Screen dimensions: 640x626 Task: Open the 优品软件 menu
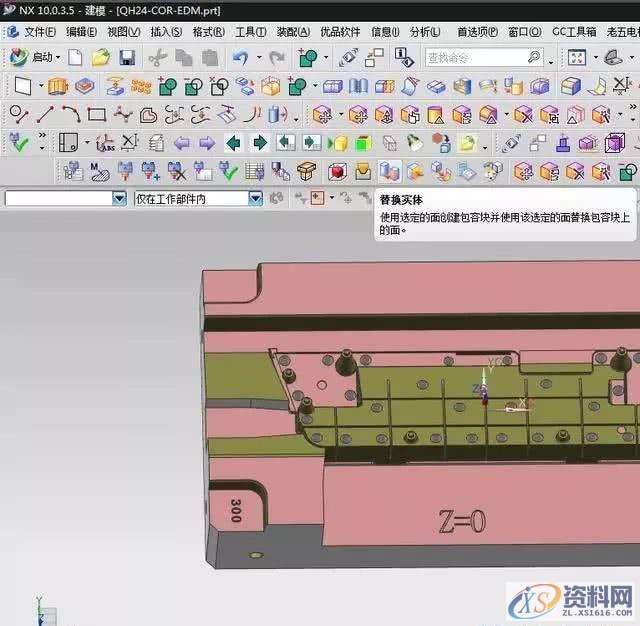[x=340, y=32]
